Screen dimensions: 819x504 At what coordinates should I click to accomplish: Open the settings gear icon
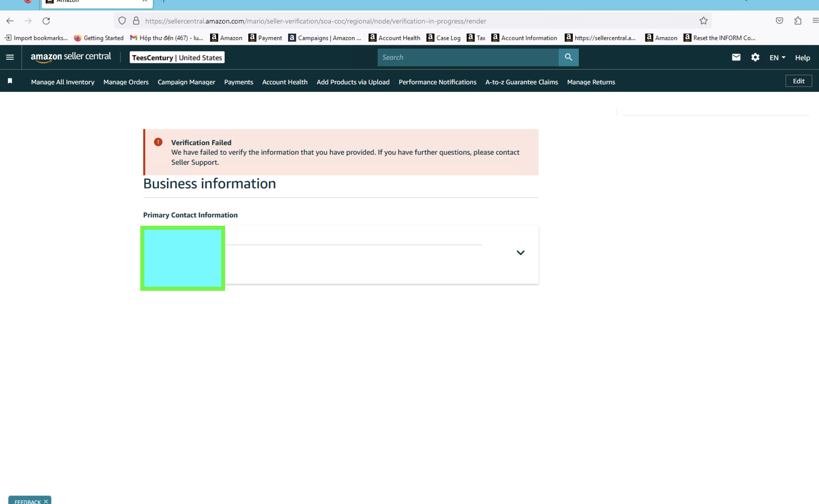pos(755,57)
